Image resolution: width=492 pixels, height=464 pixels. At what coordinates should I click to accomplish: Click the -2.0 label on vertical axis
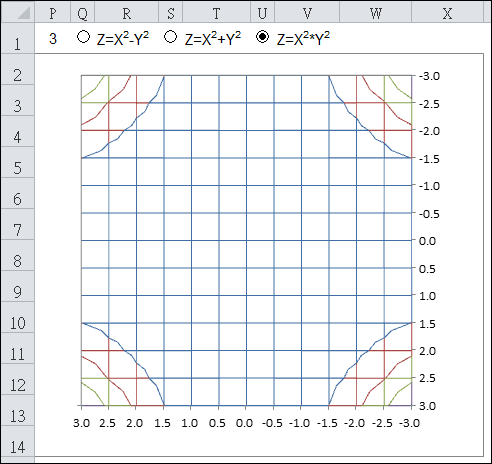pyautogui.click(x=429, y=131)
